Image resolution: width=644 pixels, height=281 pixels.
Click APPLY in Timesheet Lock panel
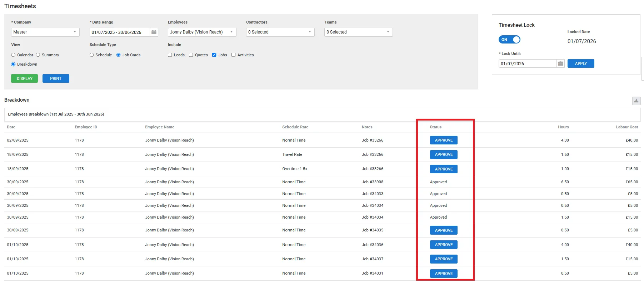tap(581, 63)
